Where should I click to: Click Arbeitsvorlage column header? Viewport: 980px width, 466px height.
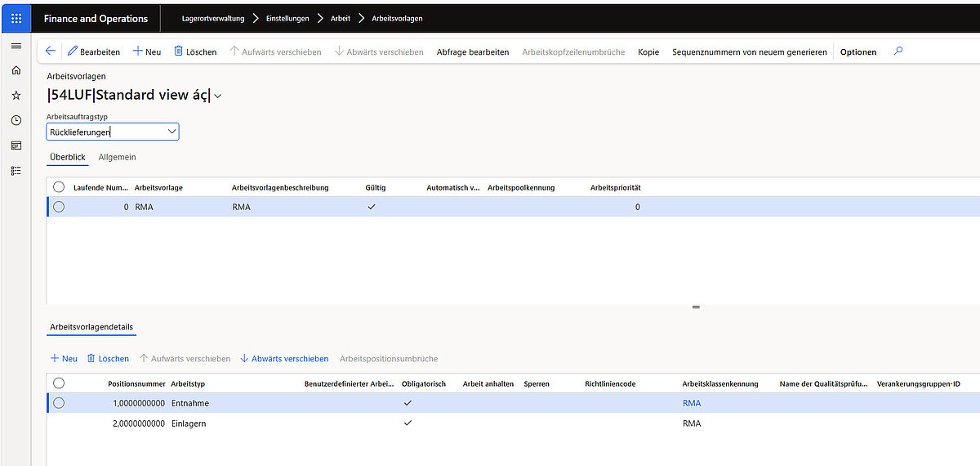click(158, 187)
